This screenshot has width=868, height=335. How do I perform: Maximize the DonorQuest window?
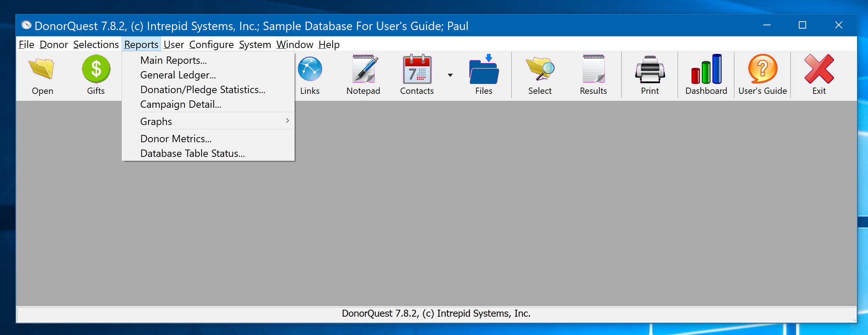[802, 25]
